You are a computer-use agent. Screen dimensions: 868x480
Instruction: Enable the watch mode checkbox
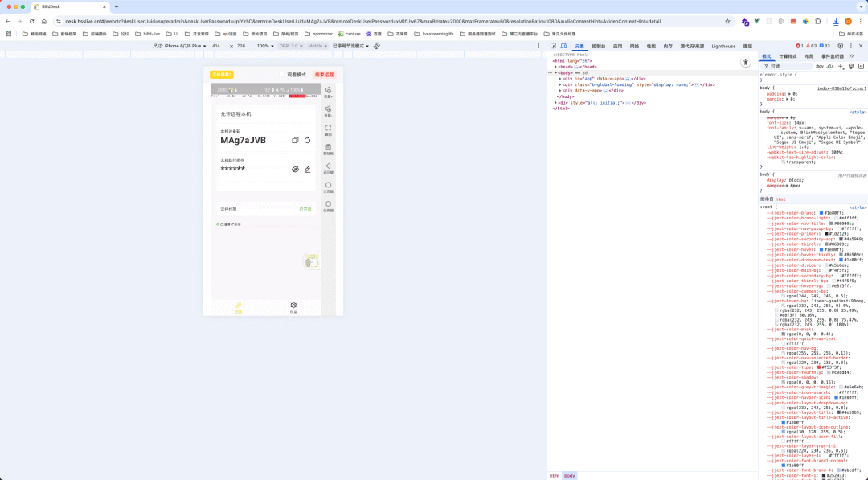point(283,75)
